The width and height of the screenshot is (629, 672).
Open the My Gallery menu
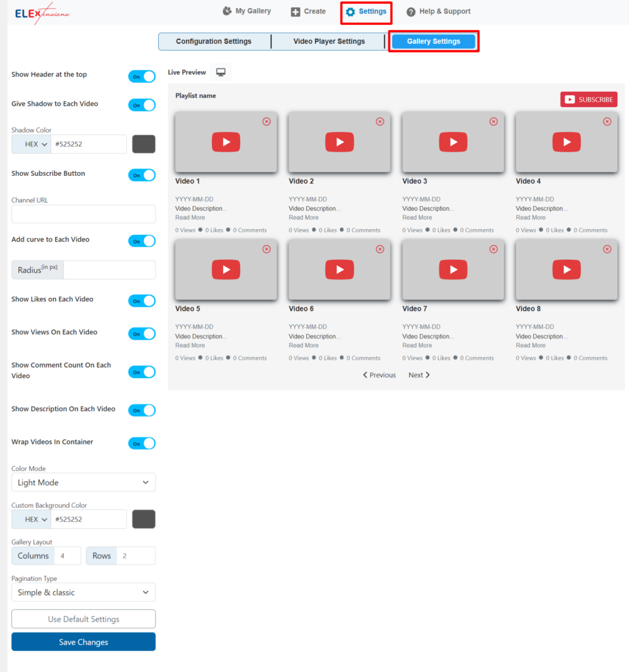tap(247, 11)
